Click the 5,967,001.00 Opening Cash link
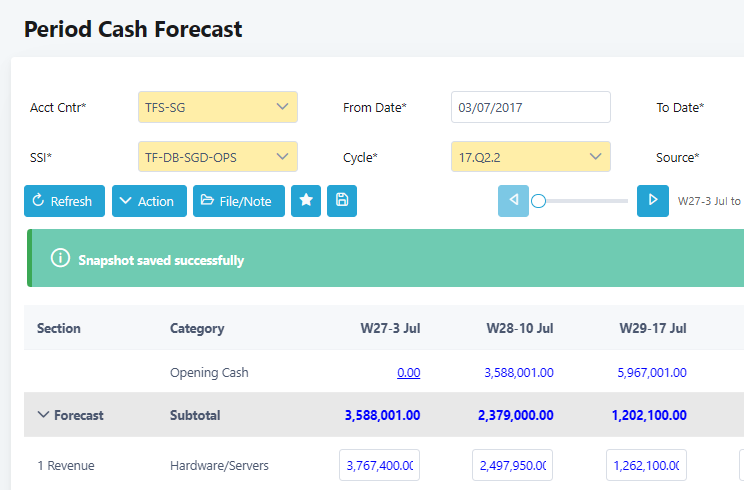 (x=652, y=373)
